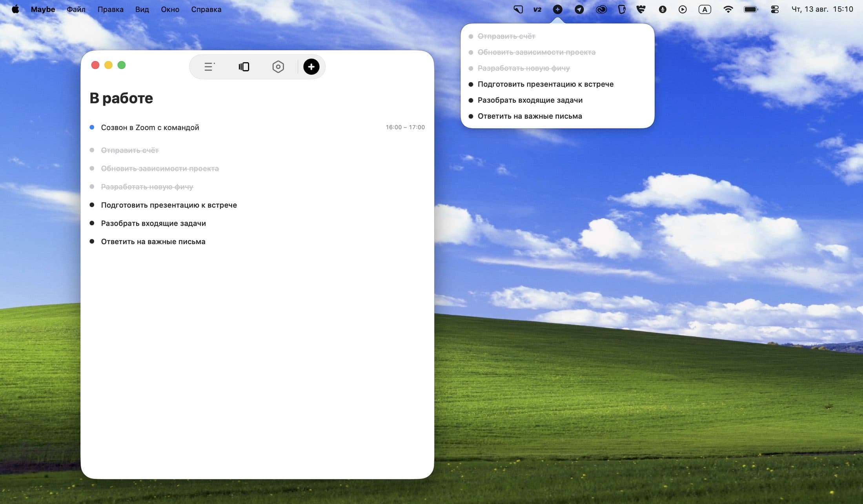Select 'Обновить зависимости проекта' text in main window
Image resolution: width=863 pixels, height=504 pixels.
(160, 169)
